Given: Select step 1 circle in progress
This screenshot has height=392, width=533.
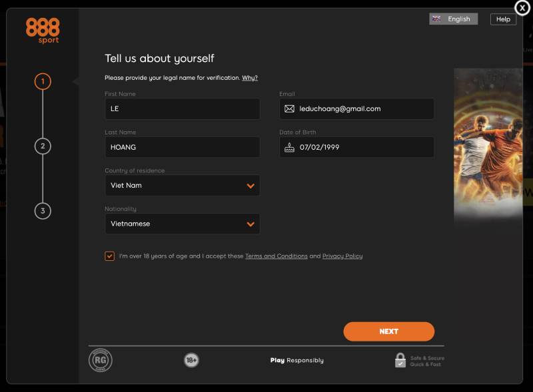Looking at the screenshot, I should [x=43, y=82].
